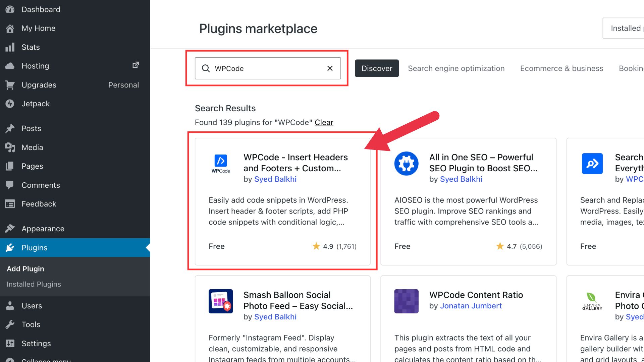This screenshot has width=644, height=362.
Task: Open Tools in the sidebar
Action: click(75, 324)
